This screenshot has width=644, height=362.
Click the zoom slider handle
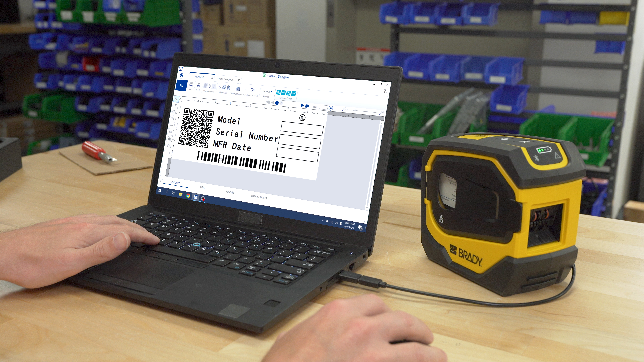[355, 110]
